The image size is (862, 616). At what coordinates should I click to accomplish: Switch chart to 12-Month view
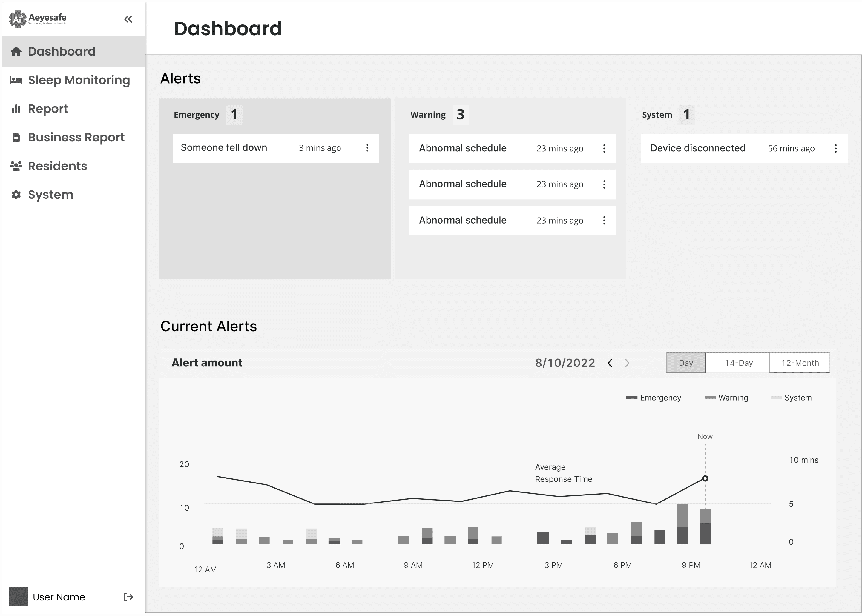pyautogui.click(x=800, y=363)
